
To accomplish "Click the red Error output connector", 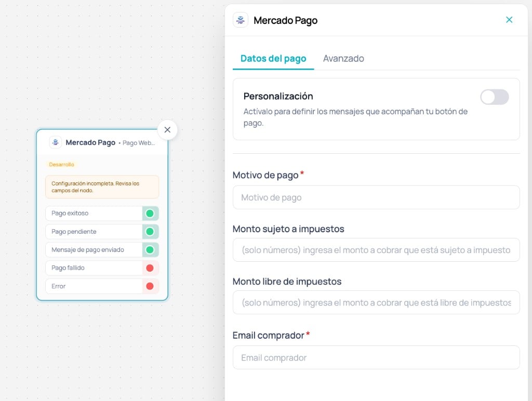I will 150,286.
